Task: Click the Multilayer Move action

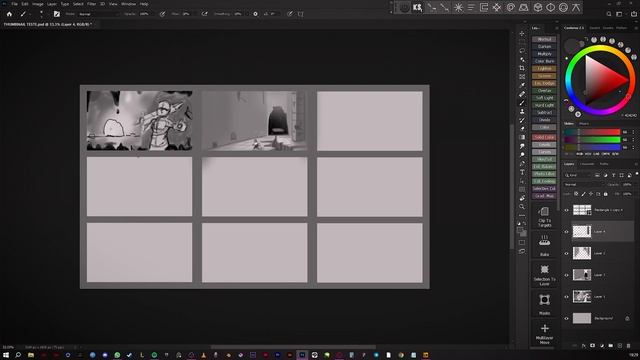Action: pyautogui.click(x=544, y=333)
